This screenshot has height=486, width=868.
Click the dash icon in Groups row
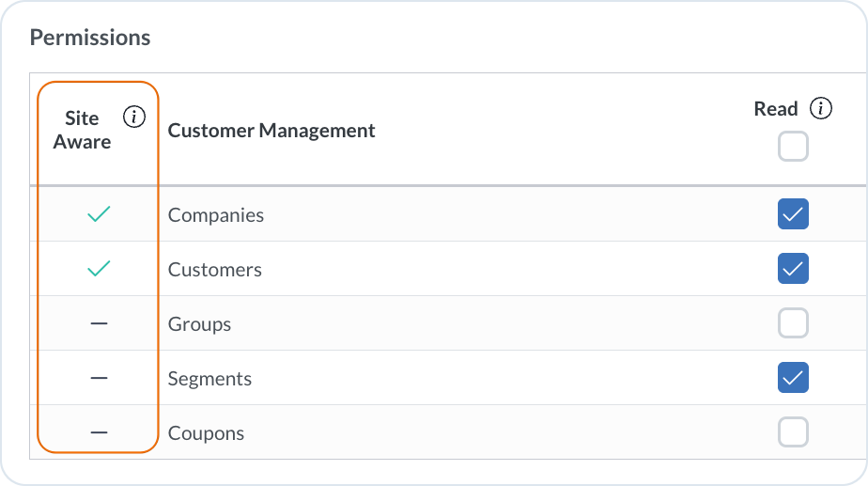click(x=99, y=323)
